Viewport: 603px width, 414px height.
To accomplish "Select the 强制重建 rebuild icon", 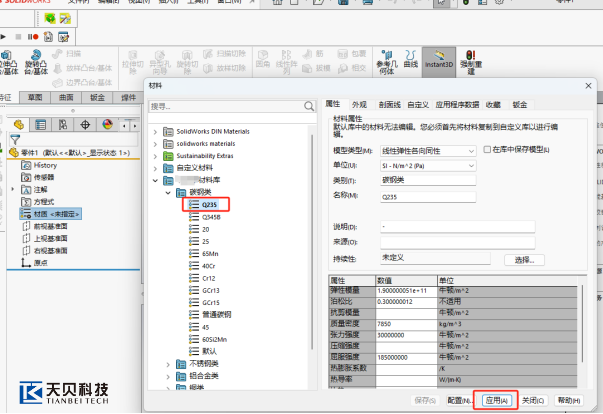I will pyautogui.click(x=471, y=62).
